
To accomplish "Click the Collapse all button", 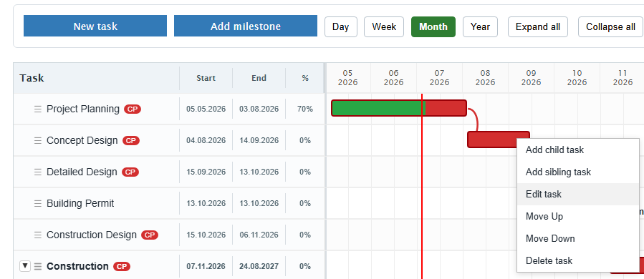I will click(610, 27).
